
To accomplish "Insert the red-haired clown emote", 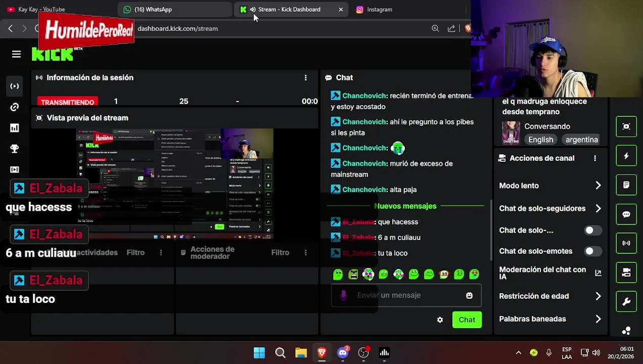I will (444, 274).
